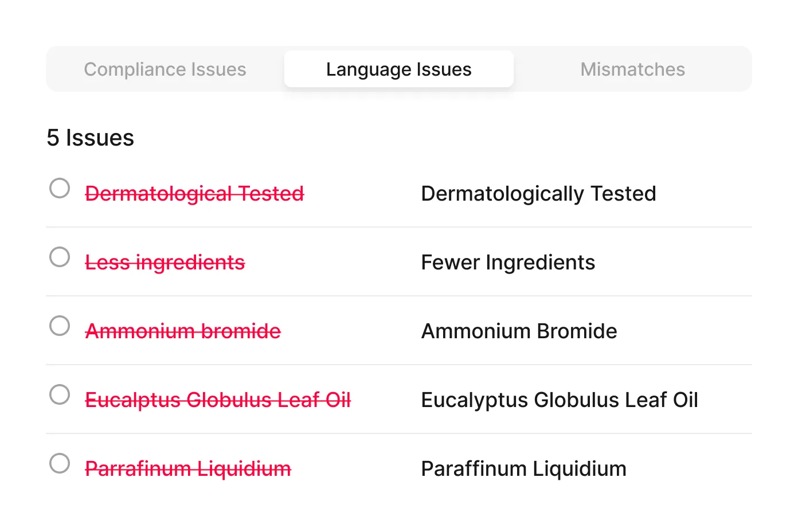This screenshot has width=798, height=532.
Task: Click the strikethrough Eucalptus Globulus Leaf Oil
Action: click(x=218, y=400)
